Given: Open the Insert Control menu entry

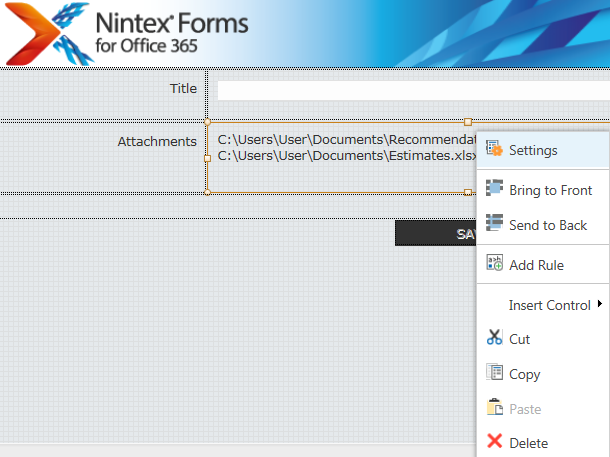Looking at the screenshot, I should point(543,305).
